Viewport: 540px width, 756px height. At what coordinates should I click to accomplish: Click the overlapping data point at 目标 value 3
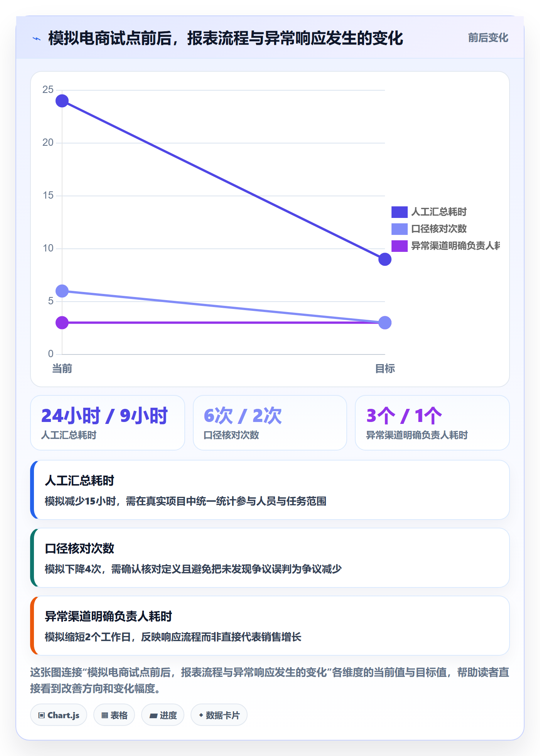tap(385, 322)
